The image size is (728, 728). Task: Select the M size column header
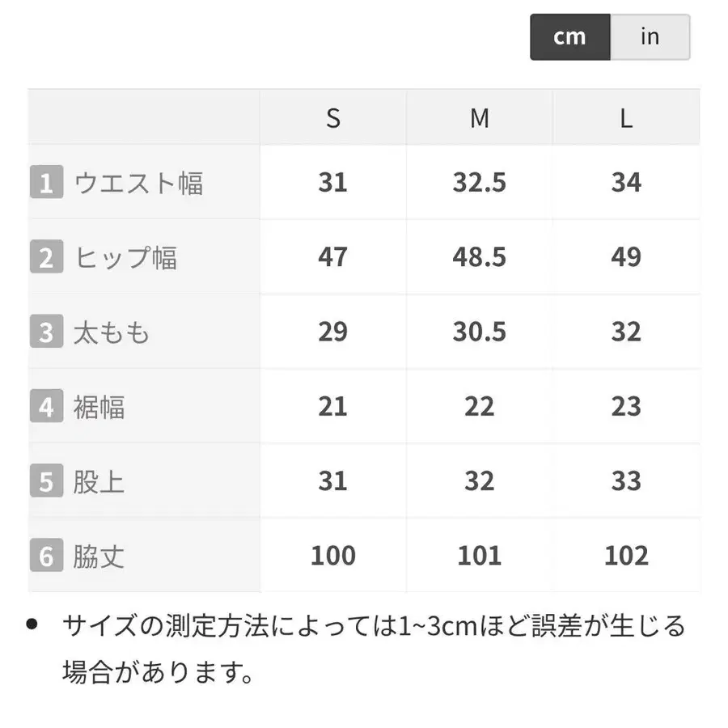click(x=480, y=118)
